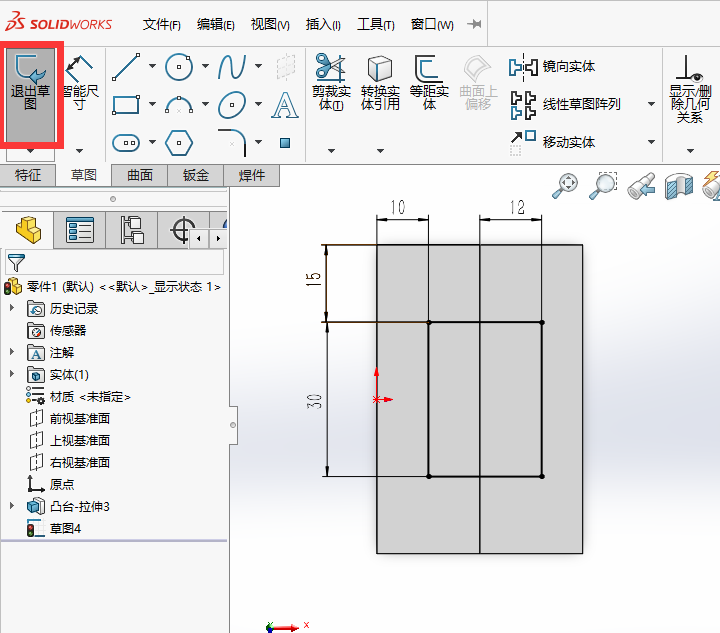Click the Exit Sketch (退出草图) button
Viewport: 720px width, 633px height.
click(x=30, y=95)
